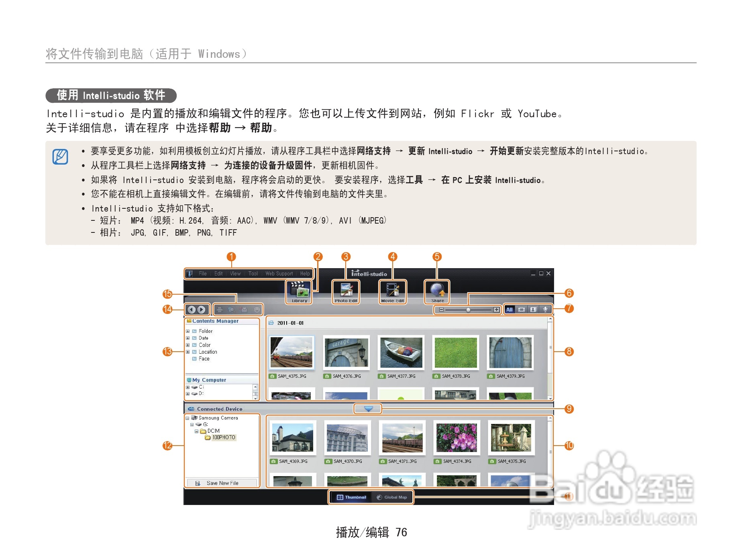Click the globe search icon in toolbar
The height and width of the screenshot is (560, 742).
(x=231, y=310)
